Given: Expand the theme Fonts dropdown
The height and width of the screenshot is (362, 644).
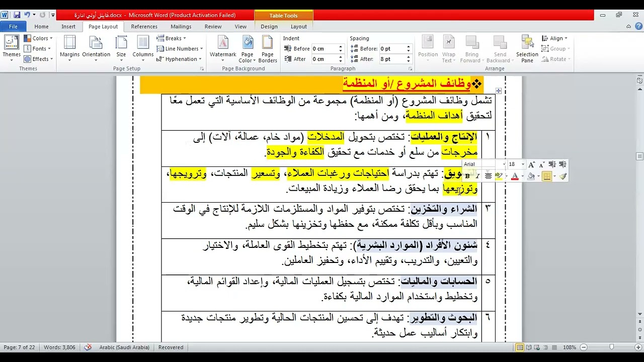Looking at the screenshot, I should coord(38,49).
